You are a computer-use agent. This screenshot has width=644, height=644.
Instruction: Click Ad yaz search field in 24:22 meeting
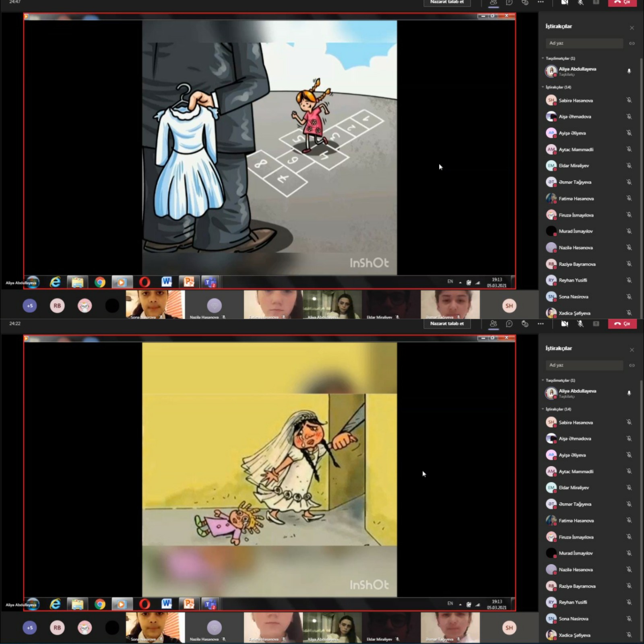point(584,365)
